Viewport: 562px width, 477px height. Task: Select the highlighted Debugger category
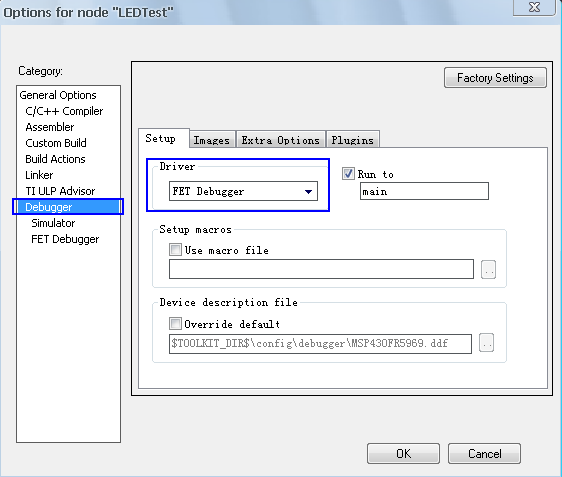pos(68,207)
